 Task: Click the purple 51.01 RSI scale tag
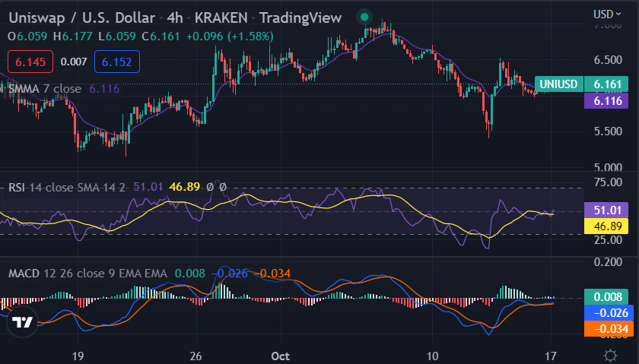pos(606,210)
